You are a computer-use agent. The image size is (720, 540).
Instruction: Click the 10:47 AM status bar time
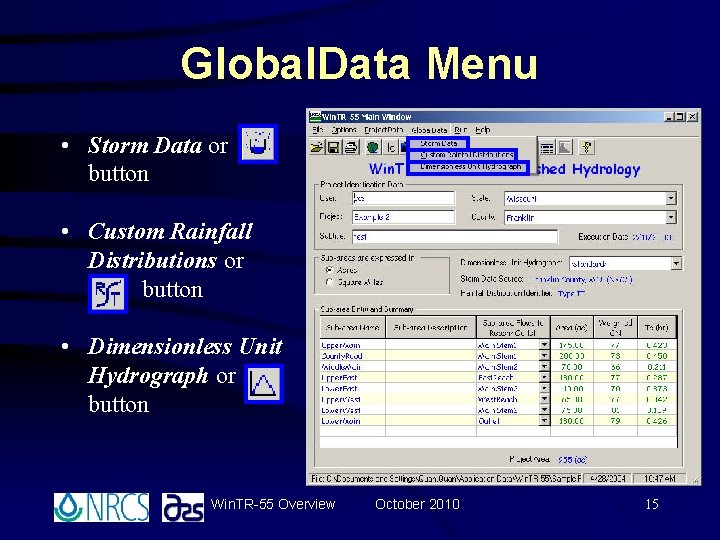tap(659, 478)
